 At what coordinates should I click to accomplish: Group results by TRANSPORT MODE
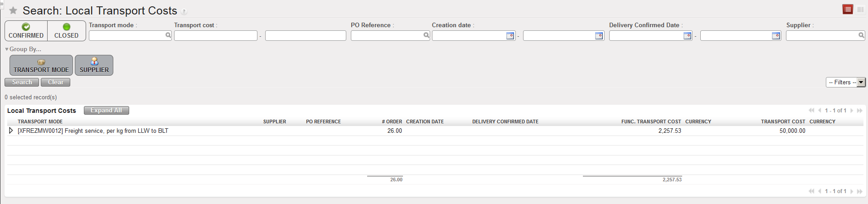pyautogui.click(x=41, y=65)
